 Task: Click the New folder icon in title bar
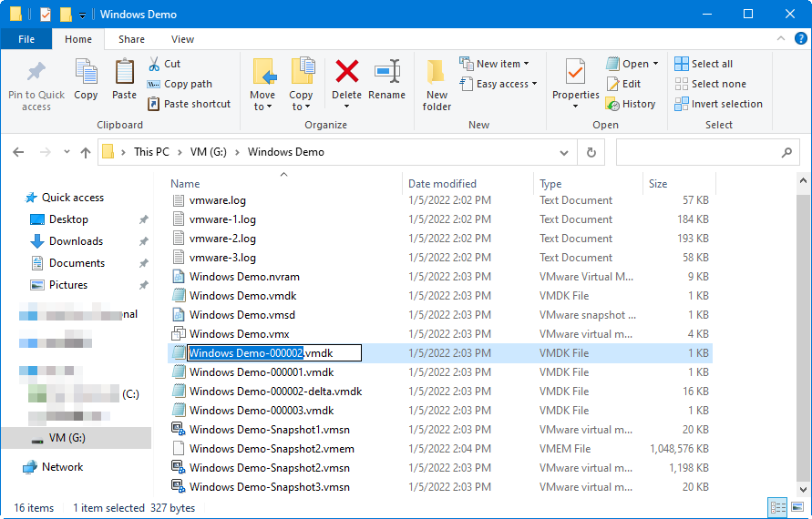tap(66, 14)
